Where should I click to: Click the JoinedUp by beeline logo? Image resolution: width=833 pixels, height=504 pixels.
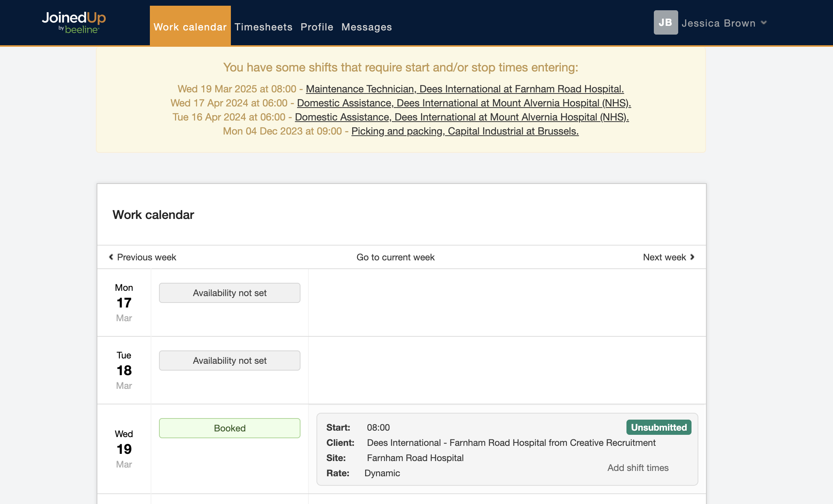point(74,22)
